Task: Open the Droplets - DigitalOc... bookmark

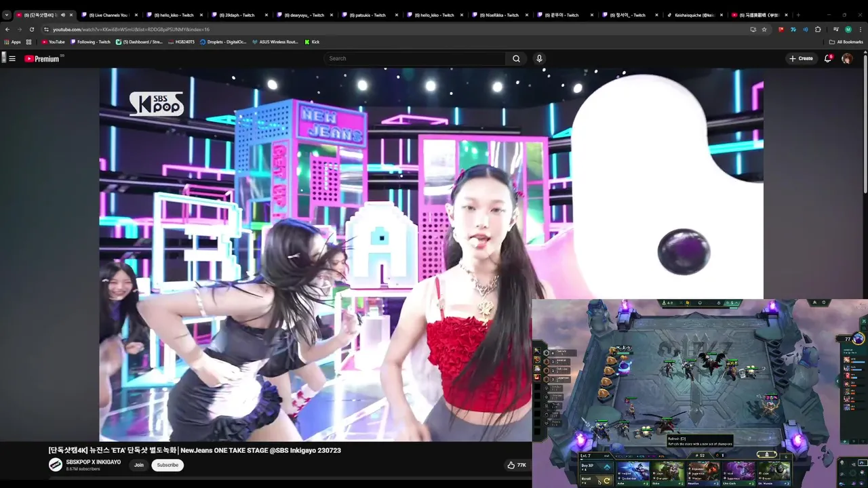Action: (223, 42)
